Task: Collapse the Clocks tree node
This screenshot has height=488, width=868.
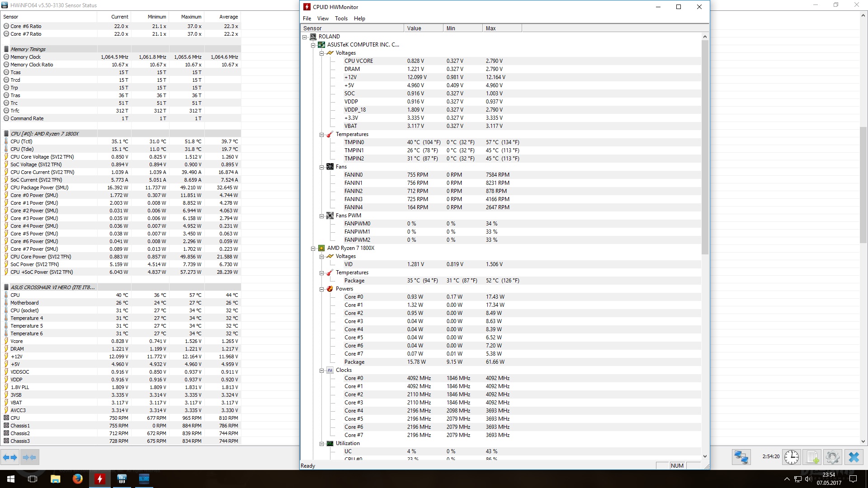Action: click(322, 370)
